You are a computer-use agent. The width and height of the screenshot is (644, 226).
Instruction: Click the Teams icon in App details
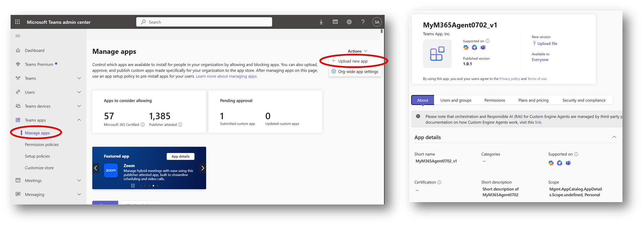coord(568,163)
